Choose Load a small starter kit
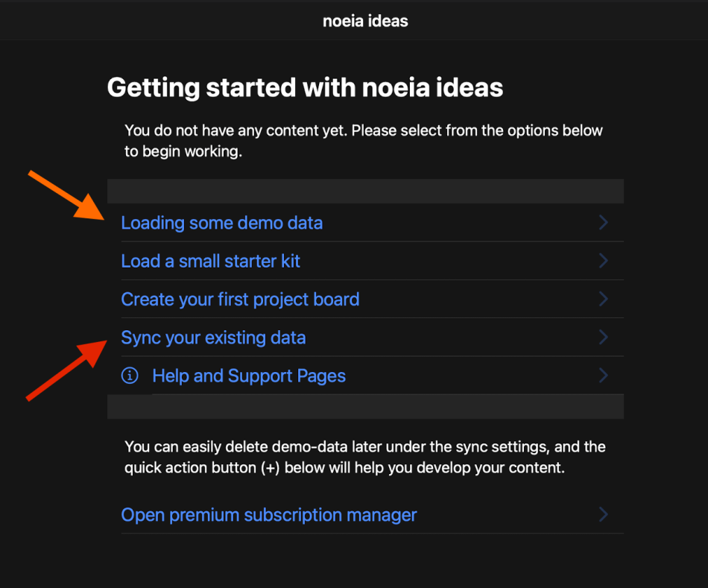Viewport: 708px width, 588px height. pos(210,261)
